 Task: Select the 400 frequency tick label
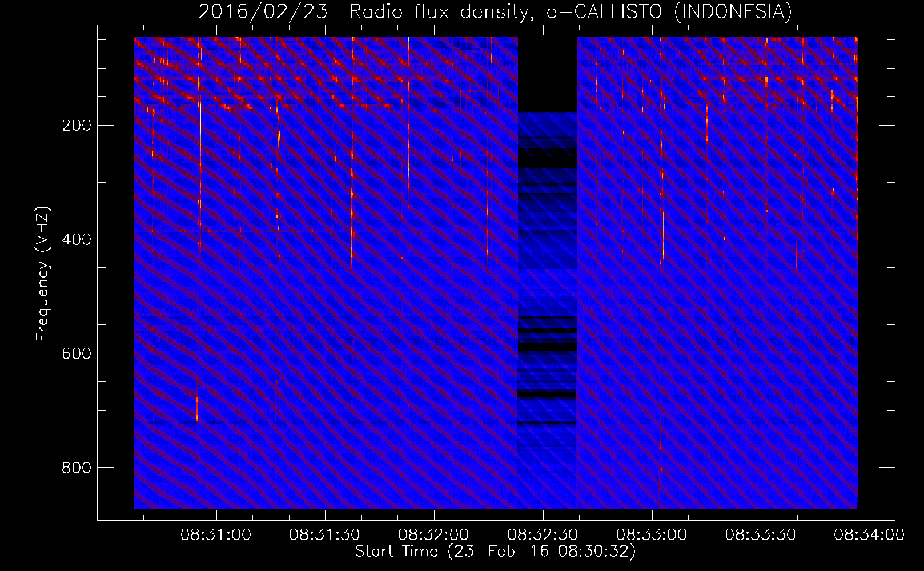click(77, 239)
